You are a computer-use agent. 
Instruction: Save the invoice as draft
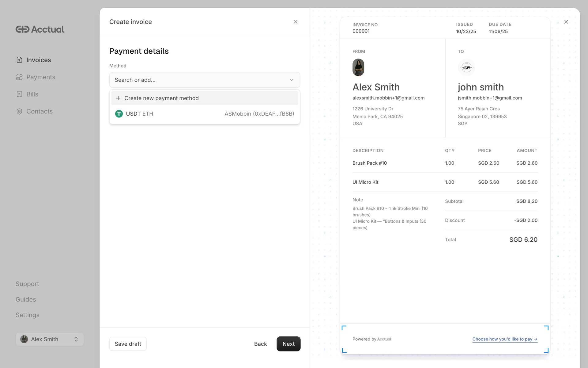(x=128, y=344)
